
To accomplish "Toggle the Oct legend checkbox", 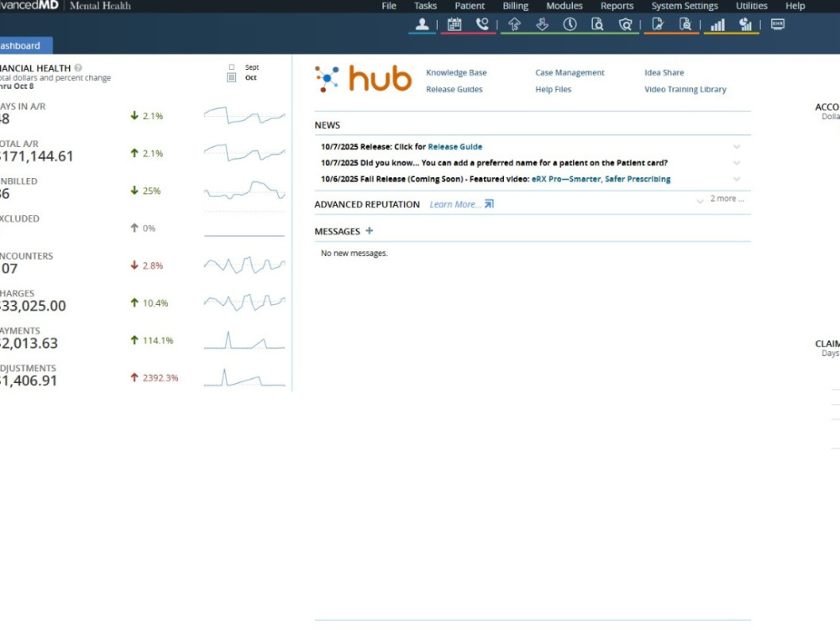I will (x=232, y=77).
